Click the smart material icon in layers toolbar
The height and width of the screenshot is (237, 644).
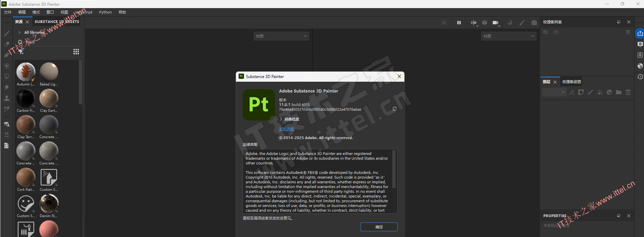coord(609,92)
